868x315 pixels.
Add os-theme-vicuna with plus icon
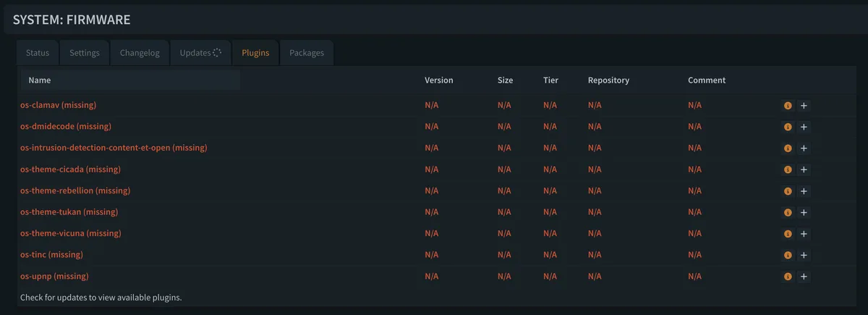(804, 234)
